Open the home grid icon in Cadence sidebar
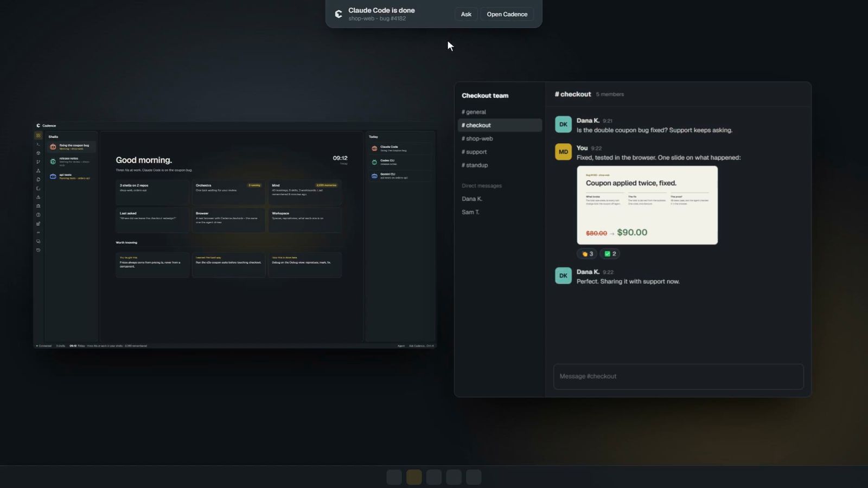This screenshot has width=868, height=488. (38, 136)
